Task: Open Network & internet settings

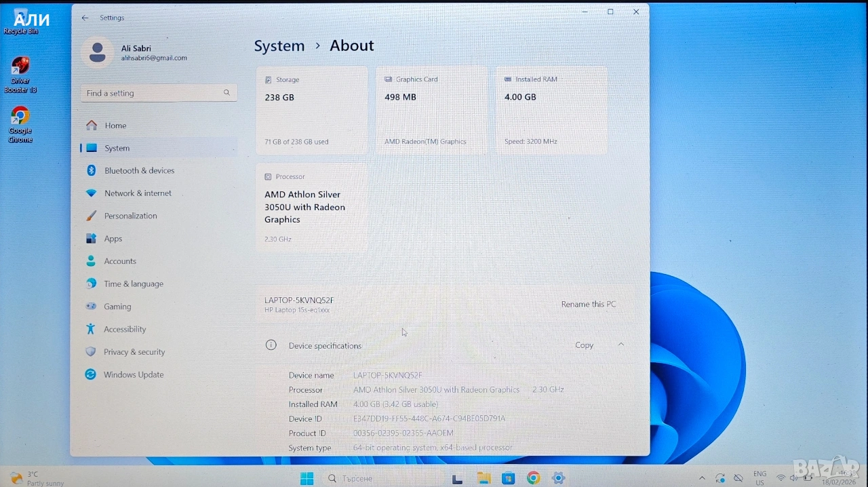Action: (138, 193)
